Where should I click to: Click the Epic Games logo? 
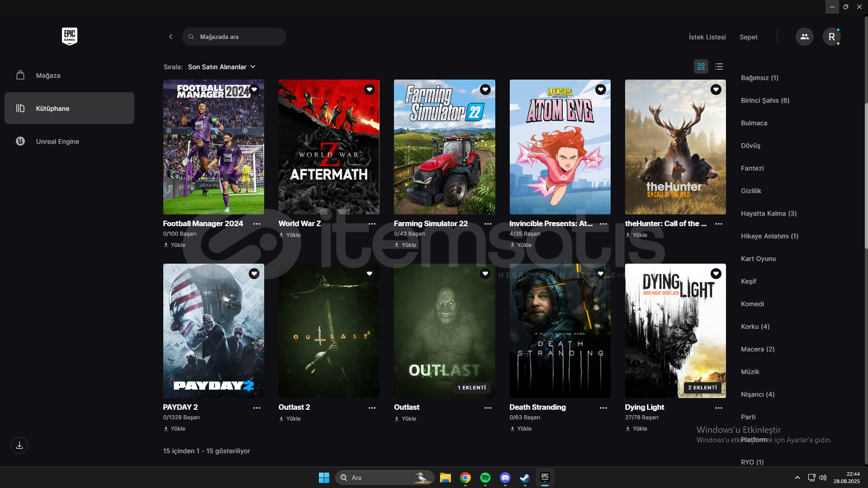tap(69, 36)
